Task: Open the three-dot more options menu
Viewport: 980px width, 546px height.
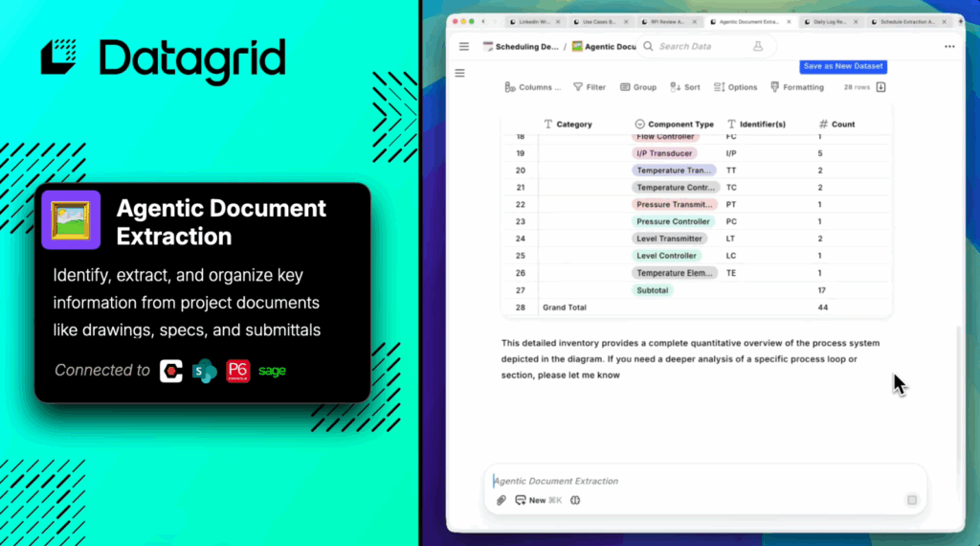Action: click(949, 46)
